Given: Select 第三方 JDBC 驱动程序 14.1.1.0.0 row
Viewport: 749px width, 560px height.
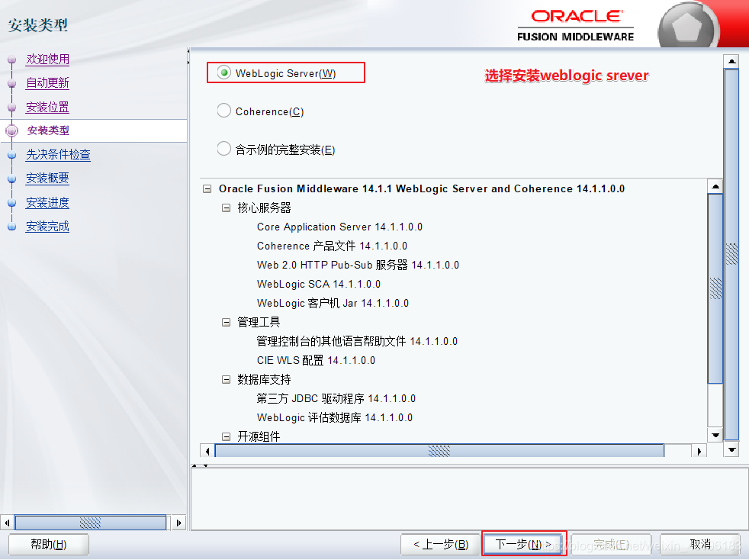Looking at the screenshot, I should pyautogui.click(x=336, y=398).
